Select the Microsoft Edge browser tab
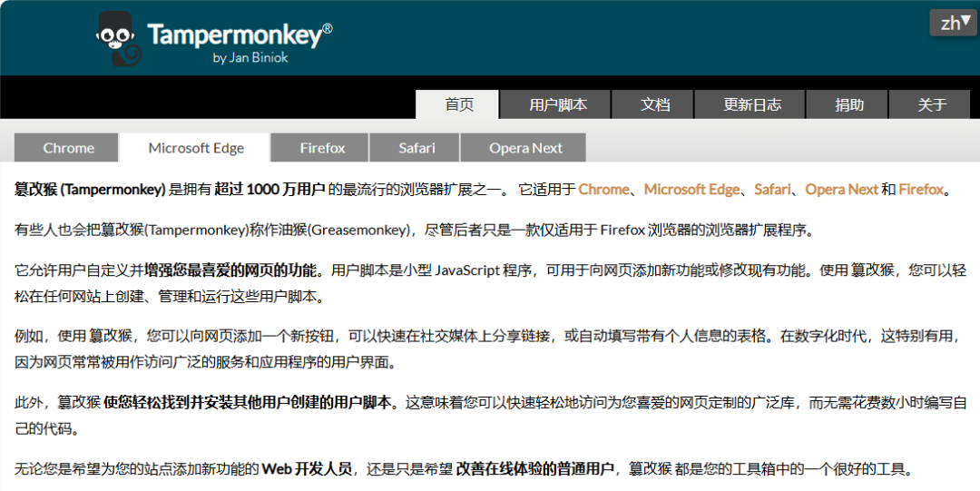The width and height of the screenshot is (980, 491). coord(195,148)
